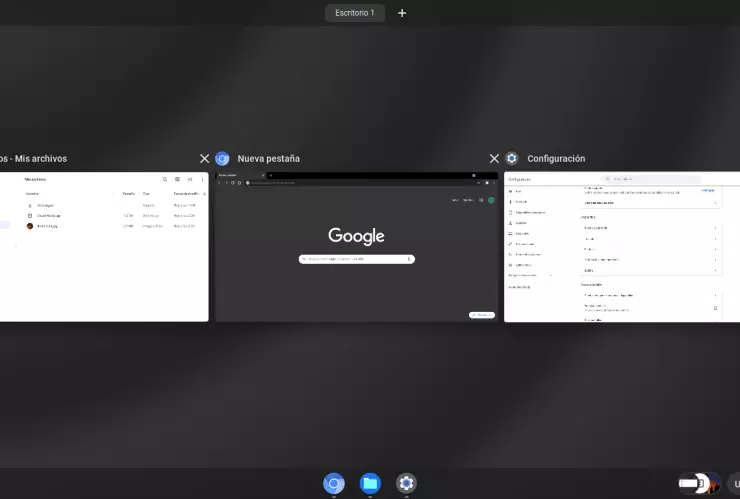Close the Nueva pestaña window in overview
The image size is (740, 499).
(494, 159)
